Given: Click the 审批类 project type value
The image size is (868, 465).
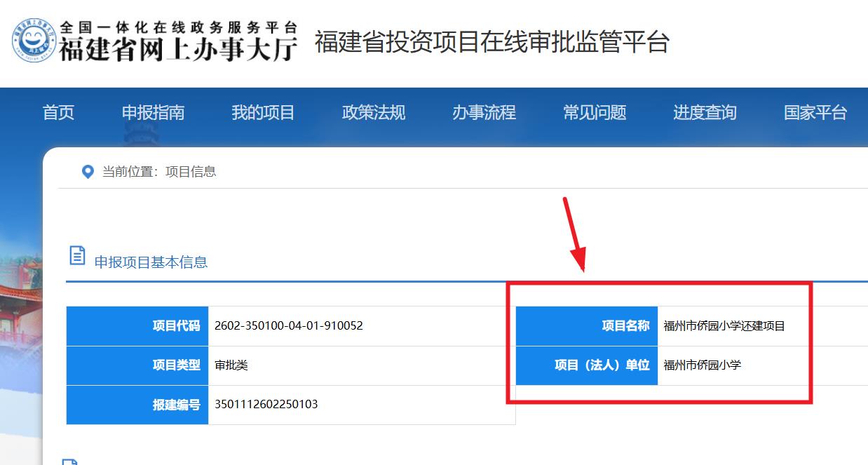Looking at the screenshot, I should (231, 365).
